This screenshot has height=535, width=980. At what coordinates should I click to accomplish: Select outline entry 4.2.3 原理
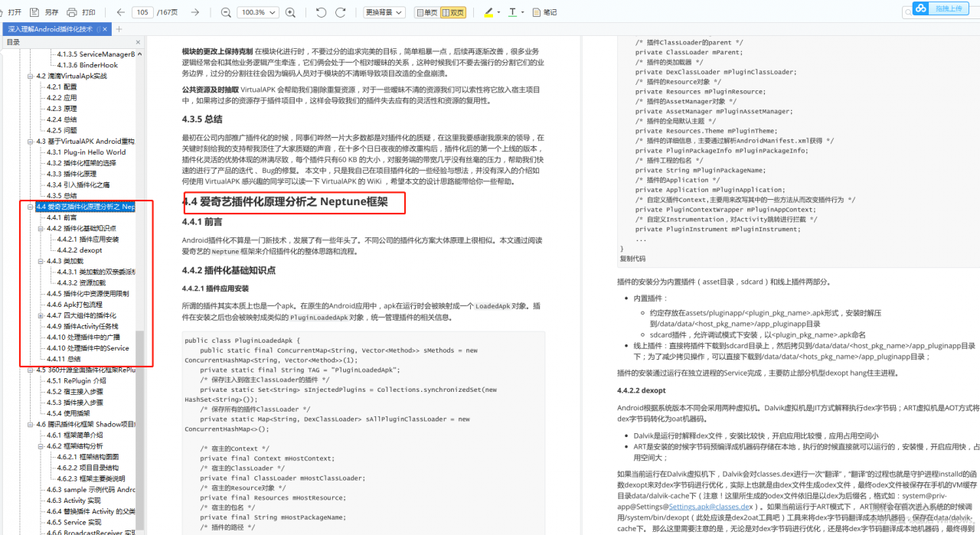[x=62, y=109]
